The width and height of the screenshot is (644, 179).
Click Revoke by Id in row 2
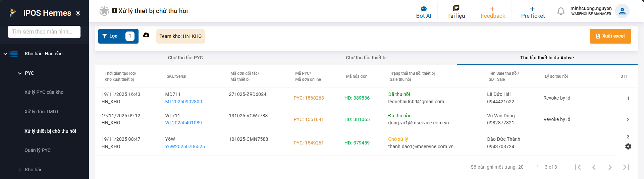pos(557,119)
